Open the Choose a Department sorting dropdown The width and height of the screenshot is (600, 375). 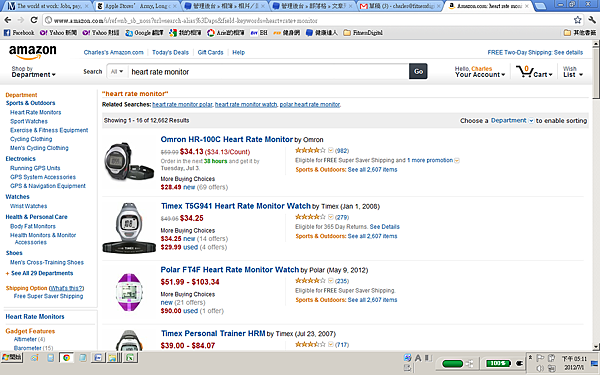pos(512,121)
